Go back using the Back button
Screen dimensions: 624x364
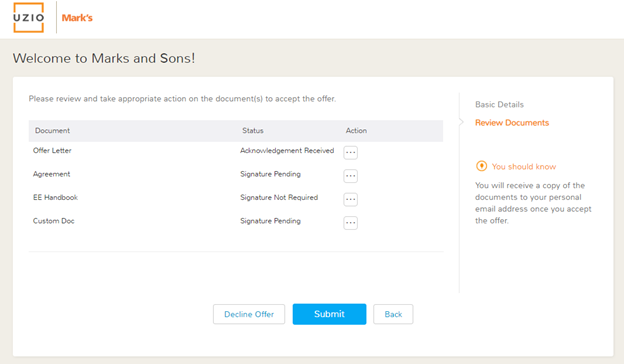click(x=393, y=314)
